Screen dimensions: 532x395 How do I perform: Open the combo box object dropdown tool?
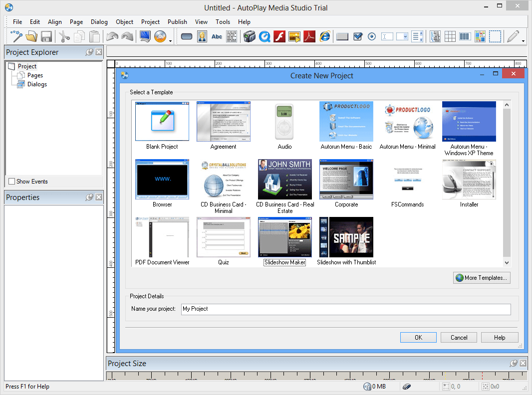pyautogui.click(x=402, y=36)
